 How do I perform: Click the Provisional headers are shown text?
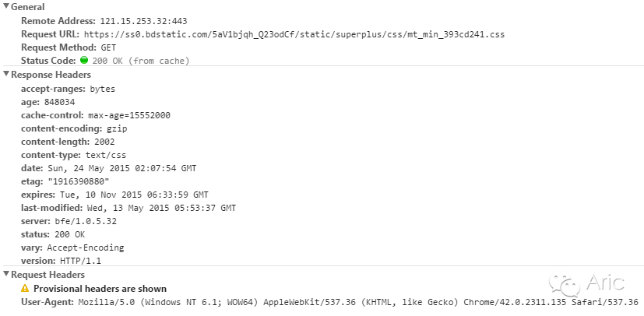[x=100, y=289]
